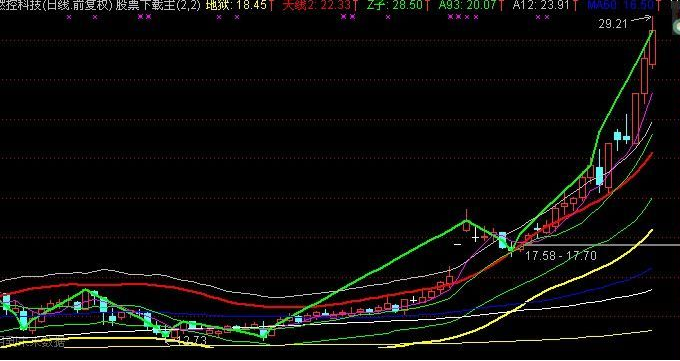The height and width of the screenshot is (361, 680).
Task: Click the 17.58 - 17.70 gap label
Action: [561, 256]
